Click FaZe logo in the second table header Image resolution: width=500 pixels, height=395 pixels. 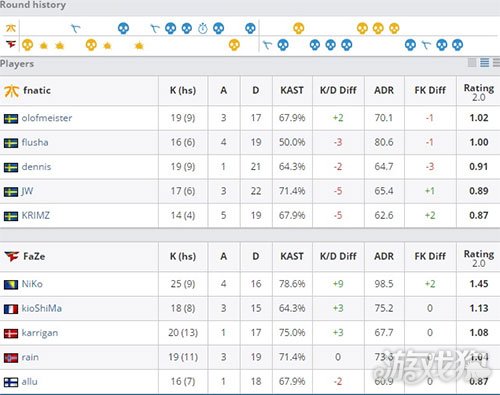[x=12, y=256]
